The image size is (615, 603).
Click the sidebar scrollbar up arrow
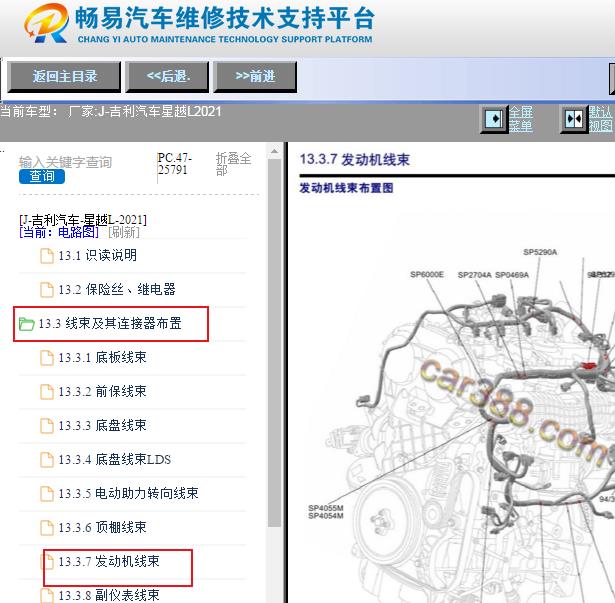pos(275,151)
